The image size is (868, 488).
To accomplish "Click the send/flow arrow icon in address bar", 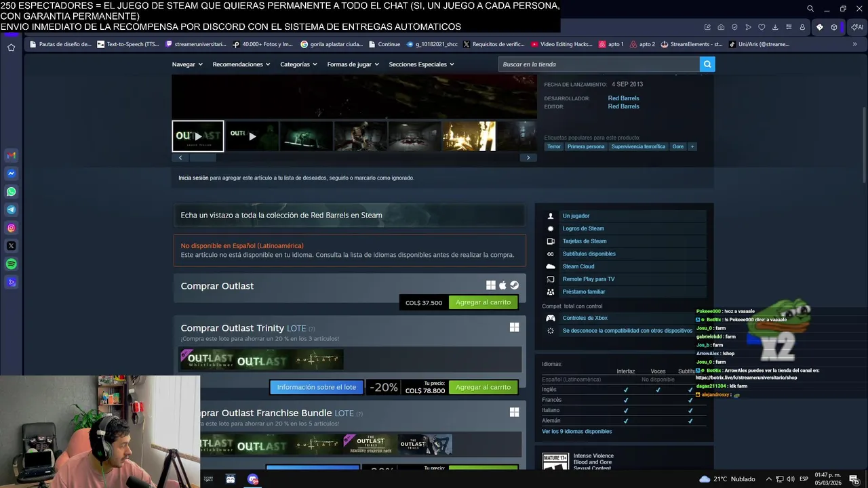I will click(748, 27).
